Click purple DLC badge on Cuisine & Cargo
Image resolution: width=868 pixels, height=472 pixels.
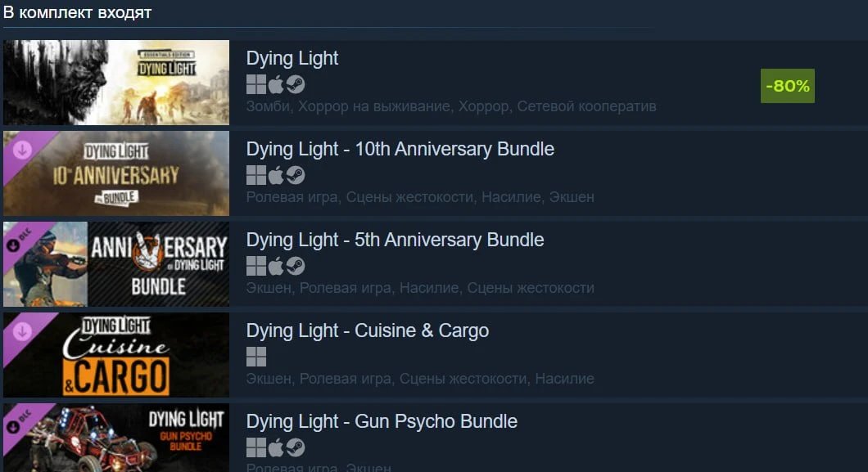23,332
